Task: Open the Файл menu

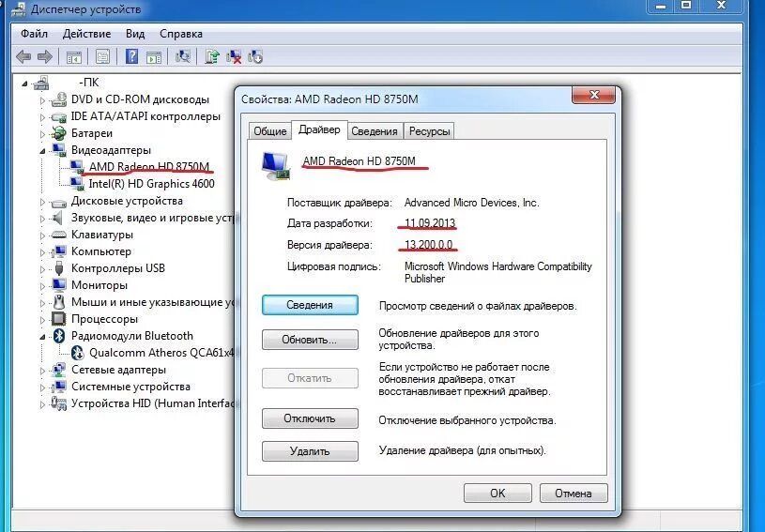Action: (x=34, y=34)
